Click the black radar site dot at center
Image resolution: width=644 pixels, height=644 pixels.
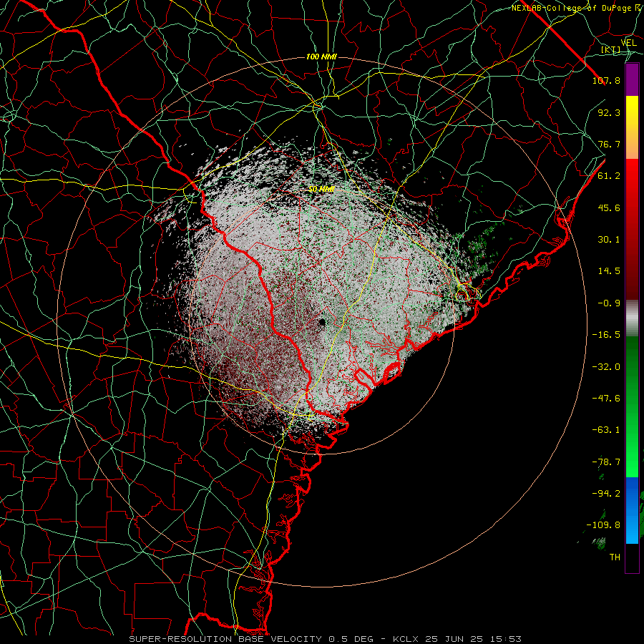(x=322, y=322)
